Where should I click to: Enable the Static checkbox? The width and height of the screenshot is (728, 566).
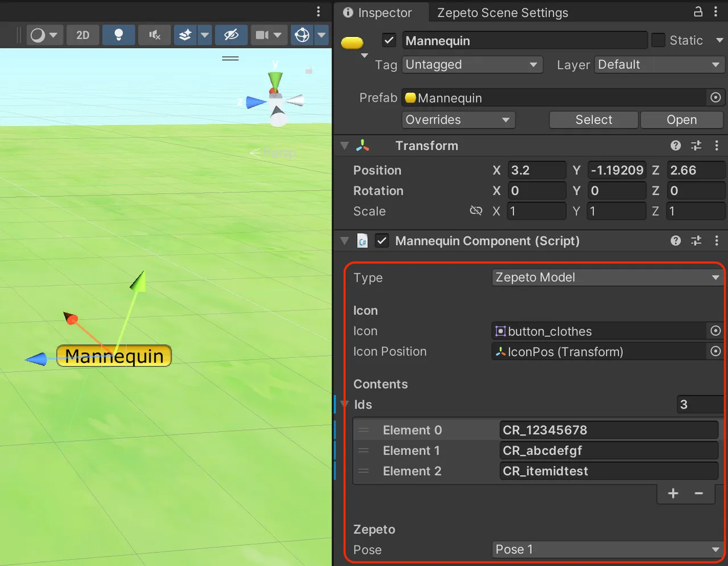[x=658, y=40]
